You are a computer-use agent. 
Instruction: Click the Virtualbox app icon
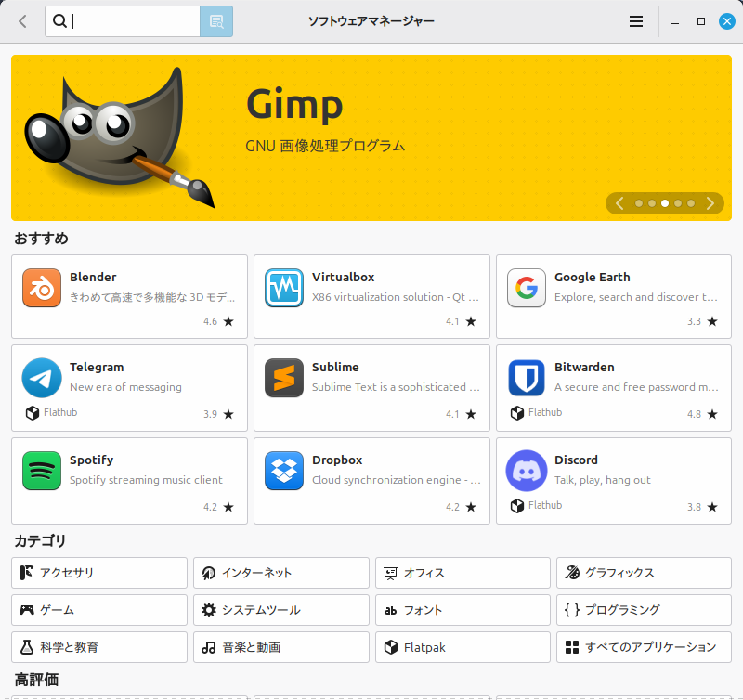283,288
